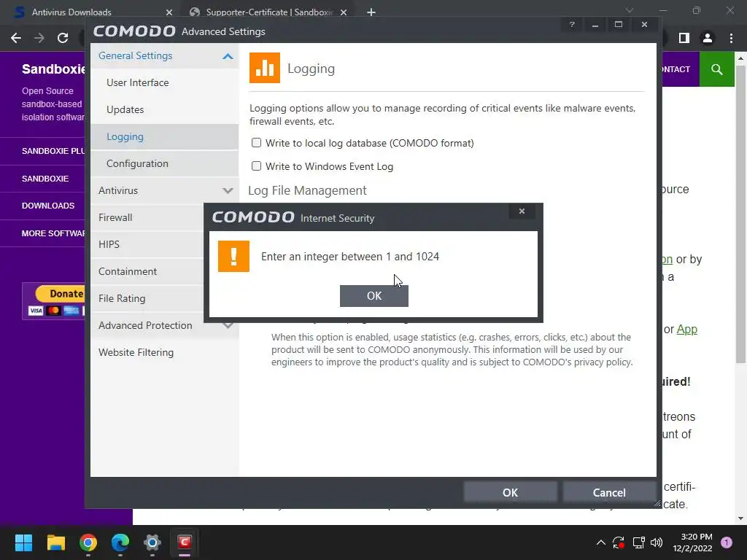This screenshot has width=747, height=560.
Task: Open the Windows Start menu
Action: click(x=23, y=542)
